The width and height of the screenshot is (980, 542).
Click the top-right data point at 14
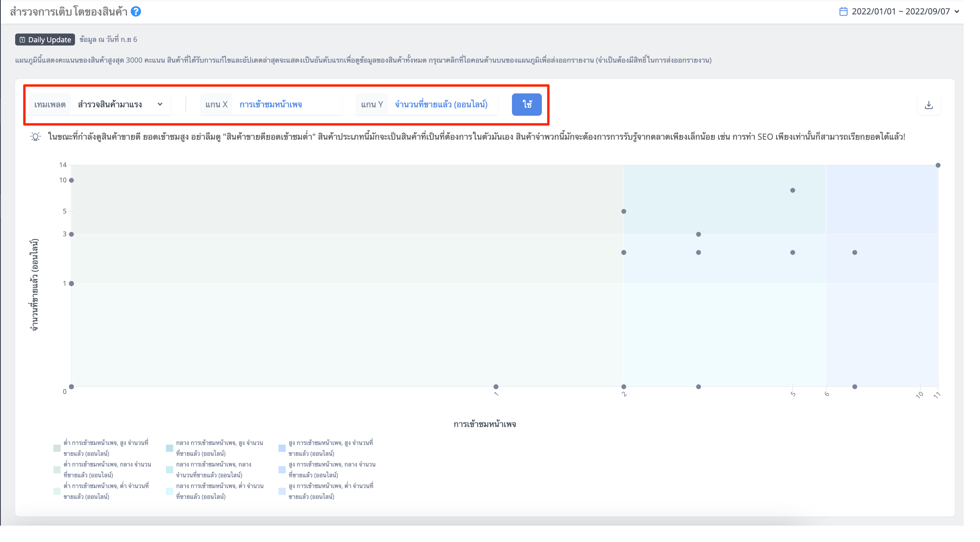pos(938,165)
